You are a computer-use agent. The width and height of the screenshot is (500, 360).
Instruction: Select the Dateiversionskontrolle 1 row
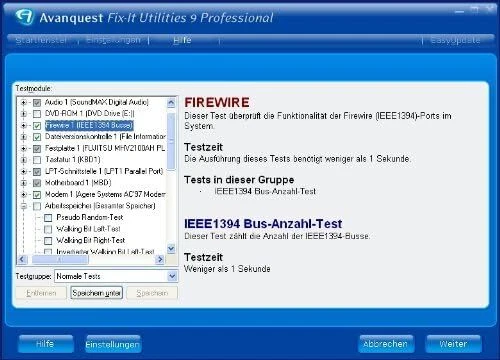point(105,137)
